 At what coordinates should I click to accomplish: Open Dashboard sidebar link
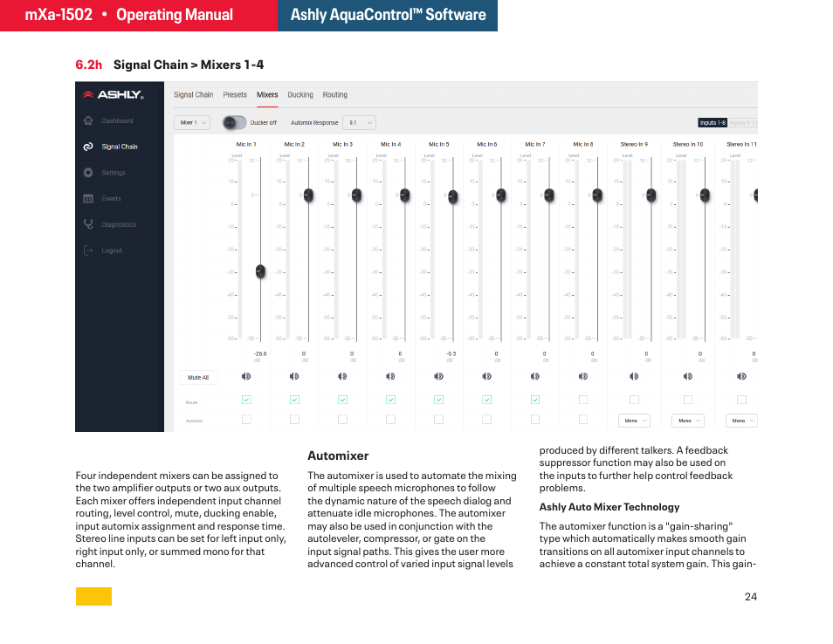(x=117, y=120)
